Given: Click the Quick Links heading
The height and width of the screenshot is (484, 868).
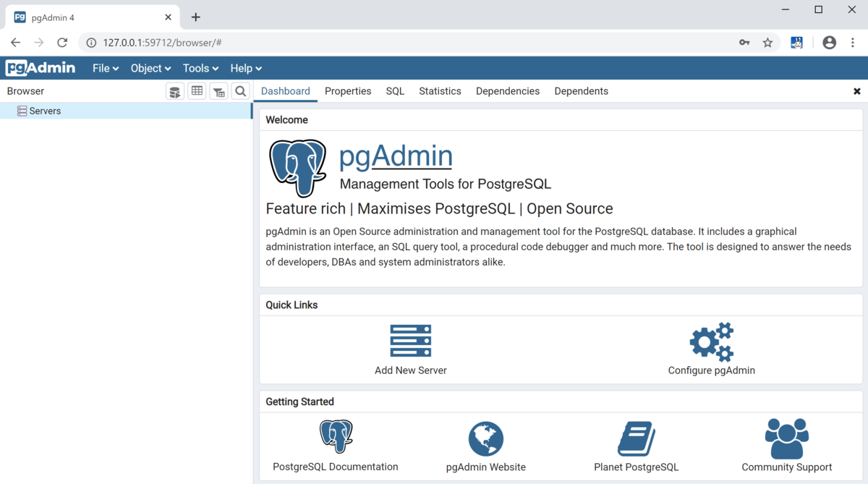Looking at the screenshot, I should (x=292, y=305).
